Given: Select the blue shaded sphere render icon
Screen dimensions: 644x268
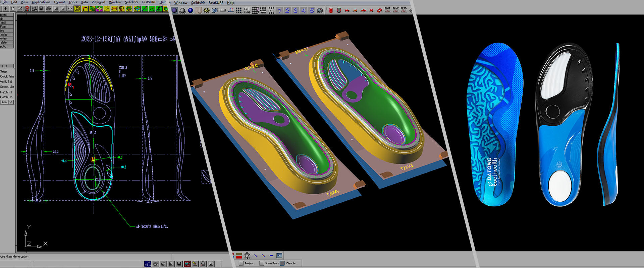Looking at the screenshot, I should coord(191,11).
